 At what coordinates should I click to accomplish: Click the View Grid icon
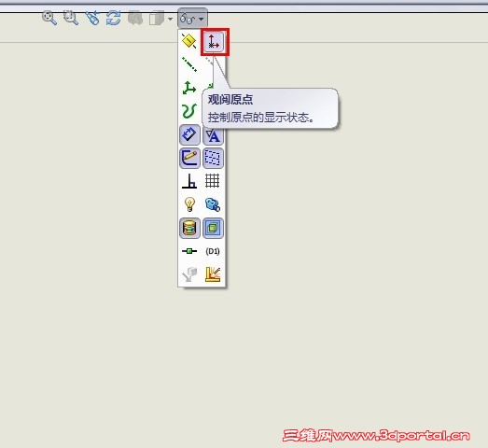click(x=212, y=181)
